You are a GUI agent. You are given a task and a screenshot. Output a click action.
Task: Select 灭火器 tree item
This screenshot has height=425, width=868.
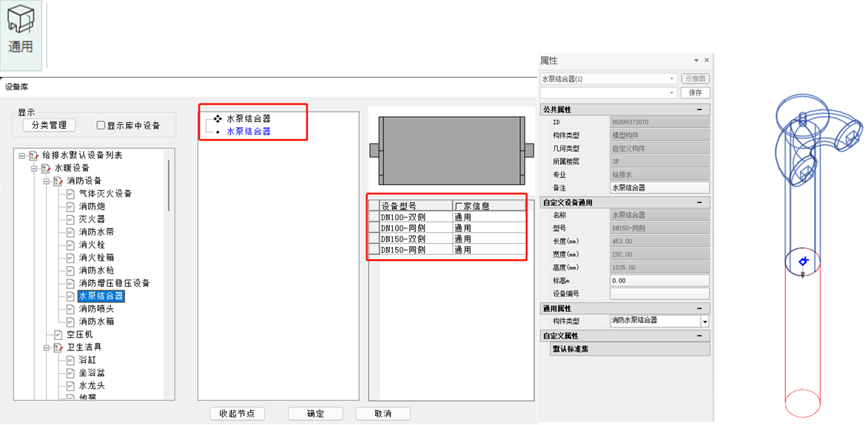[x=92, y=220]
